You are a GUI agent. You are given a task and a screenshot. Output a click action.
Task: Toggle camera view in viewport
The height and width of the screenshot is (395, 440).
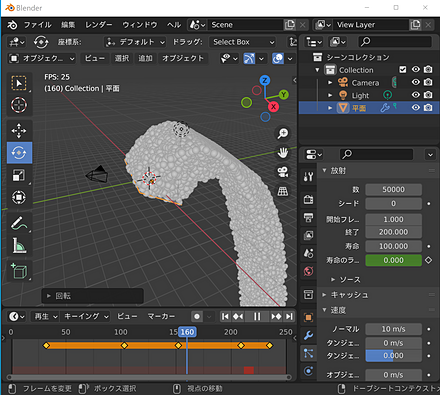pyautogui.click(x=283, y=172)
